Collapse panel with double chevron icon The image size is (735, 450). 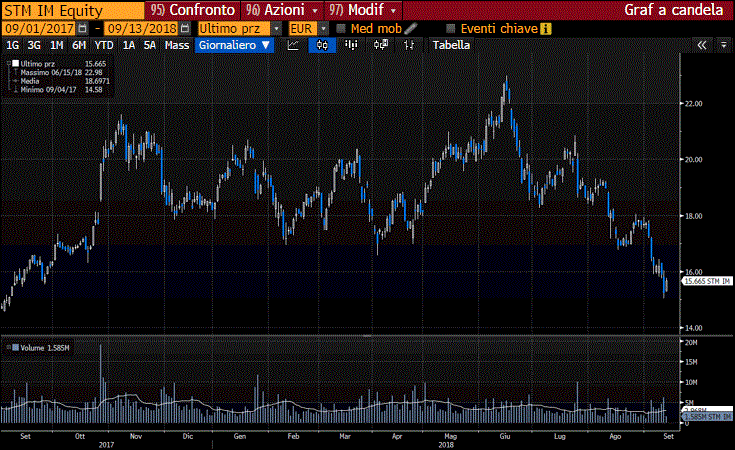[x=702, y=45]
